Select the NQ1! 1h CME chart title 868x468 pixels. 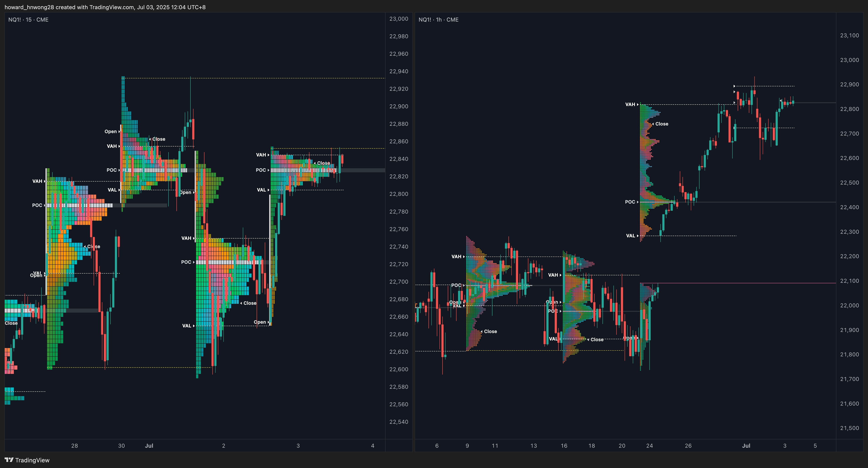(x=438, y=19)
